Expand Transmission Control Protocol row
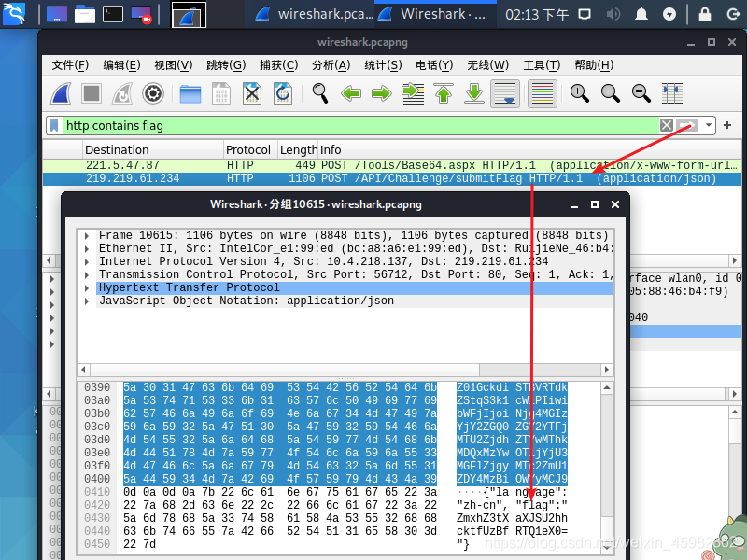The width and height of the screenshot is (747, 560). (87, 274)
